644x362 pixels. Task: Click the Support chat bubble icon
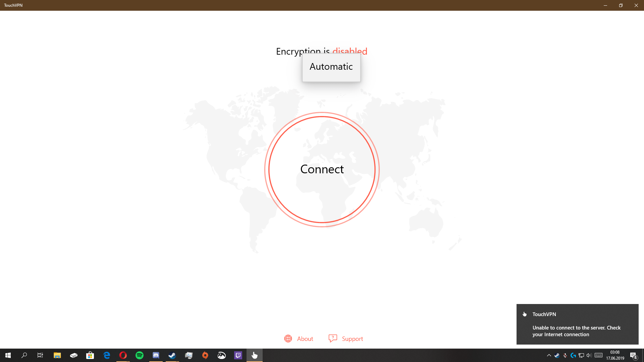[x=333, y=339]
